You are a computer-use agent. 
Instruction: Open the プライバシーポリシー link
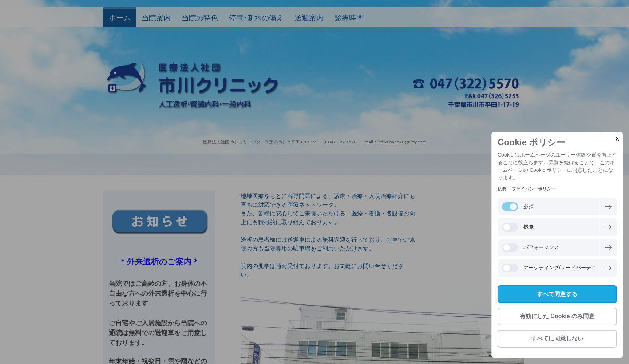pos(533,189)
